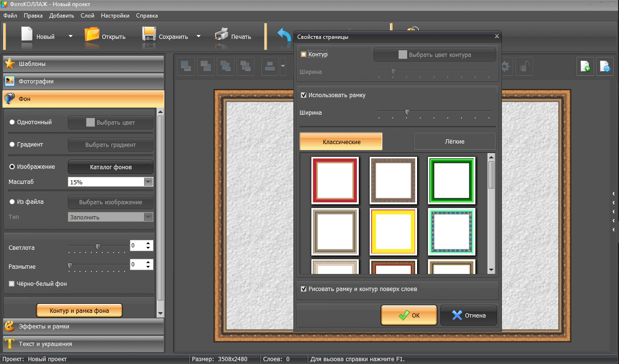Screen dimensions: 619x364
Task: Uncheck Использовать рамку checkbox
Action: click(304, 95)
